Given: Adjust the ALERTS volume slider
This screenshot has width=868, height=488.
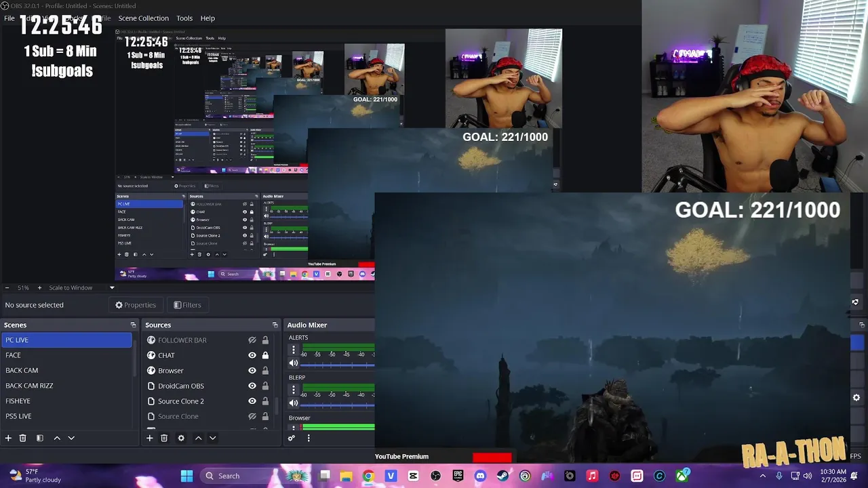Looking at the screenshot, I should [x=338, y=365].
